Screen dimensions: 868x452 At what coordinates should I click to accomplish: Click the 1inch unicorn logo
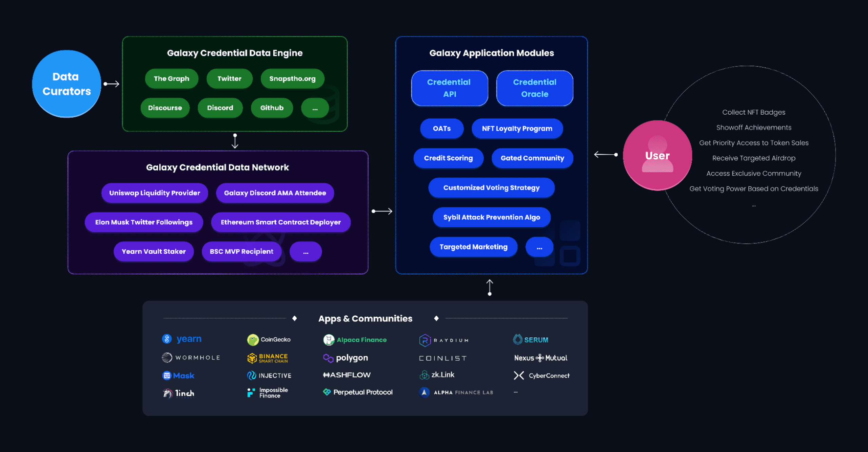167,393
